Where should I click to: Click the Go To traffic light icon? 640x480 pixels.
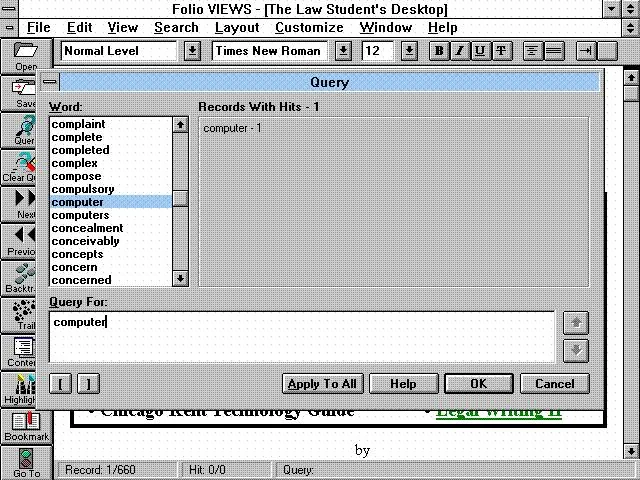point(25,461)
